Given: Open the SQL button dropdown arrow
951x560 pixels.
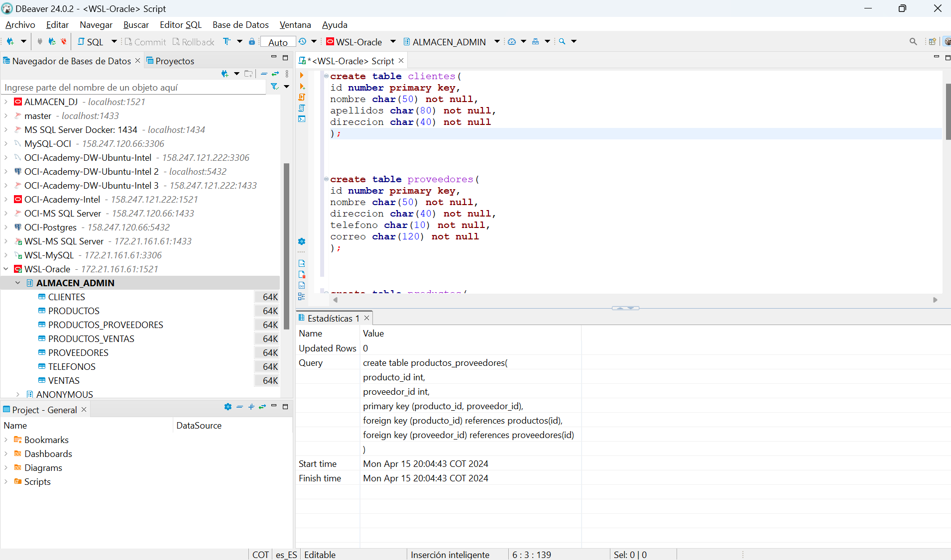Looking at the screenshot, I should coord(114,42).
